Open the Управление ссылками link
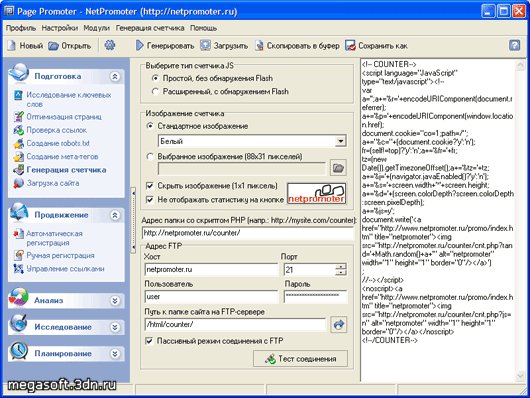This screenshot has width=530, height=398. [x=65, y=269]
